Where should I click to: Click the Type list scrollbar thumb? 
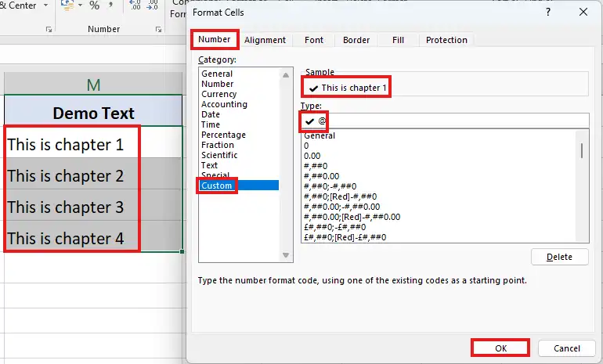(x=582, y=150)
